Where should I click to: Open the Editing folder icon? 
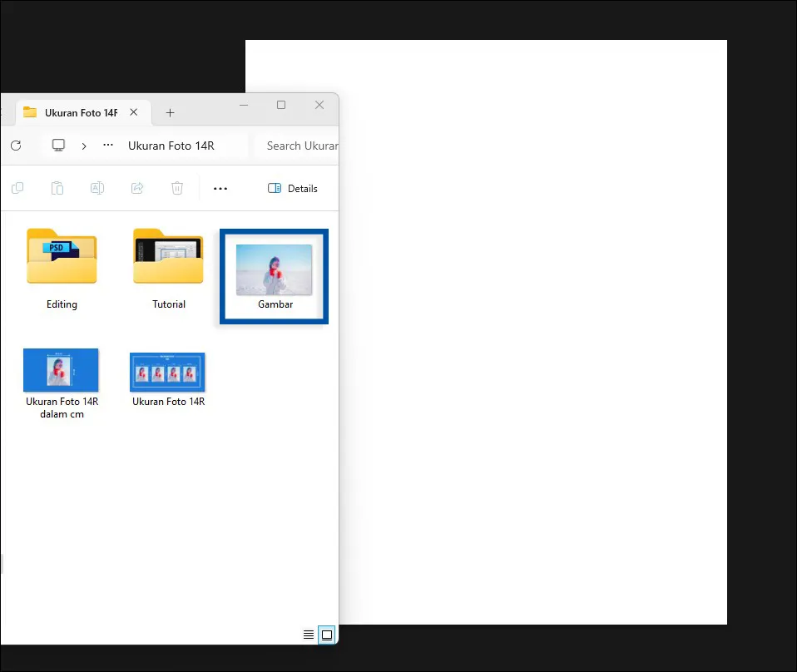pyautogui.click(x=62, y=257)
